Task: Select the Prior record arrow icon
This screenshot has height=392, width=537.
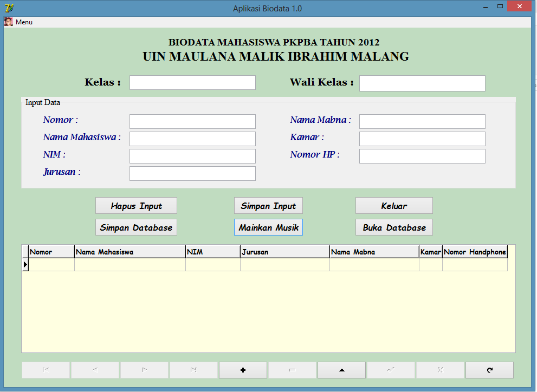Action: point(95,370)
